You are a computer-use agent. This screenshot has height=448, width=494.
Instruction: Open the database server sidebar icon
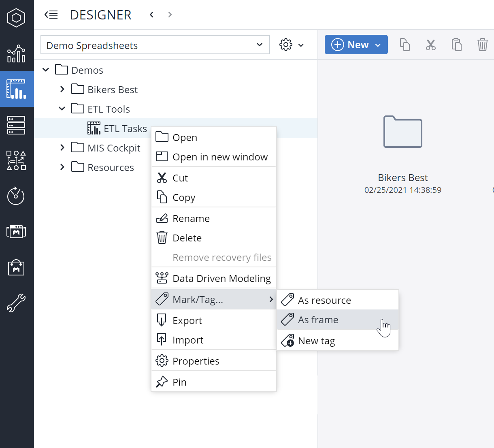16,125
